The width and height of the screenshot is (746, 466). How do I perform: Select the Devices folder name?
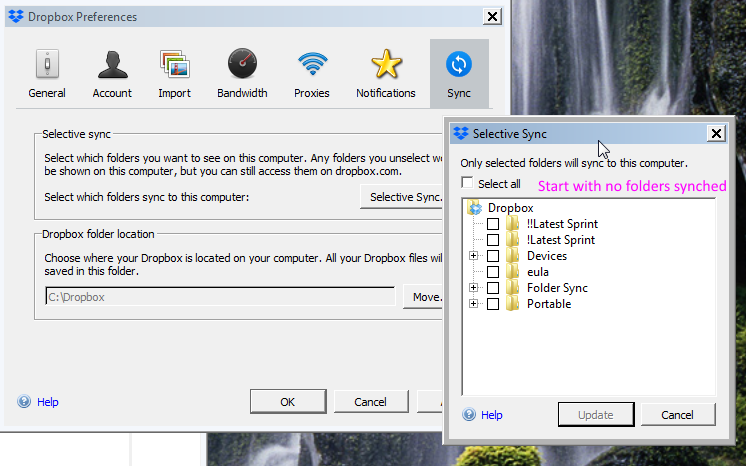(x=547, y=256)
